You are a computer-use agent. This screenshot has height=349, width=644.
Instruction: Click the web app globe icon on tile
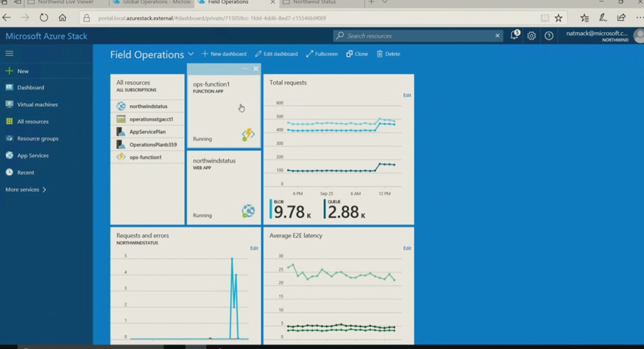(x=248, y=211)
